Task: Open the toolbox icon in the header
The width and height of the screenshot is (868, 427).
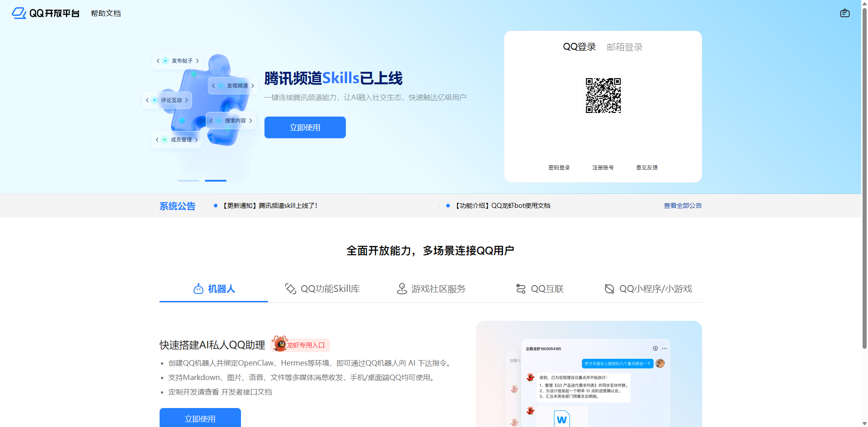Action: point(844,13)
